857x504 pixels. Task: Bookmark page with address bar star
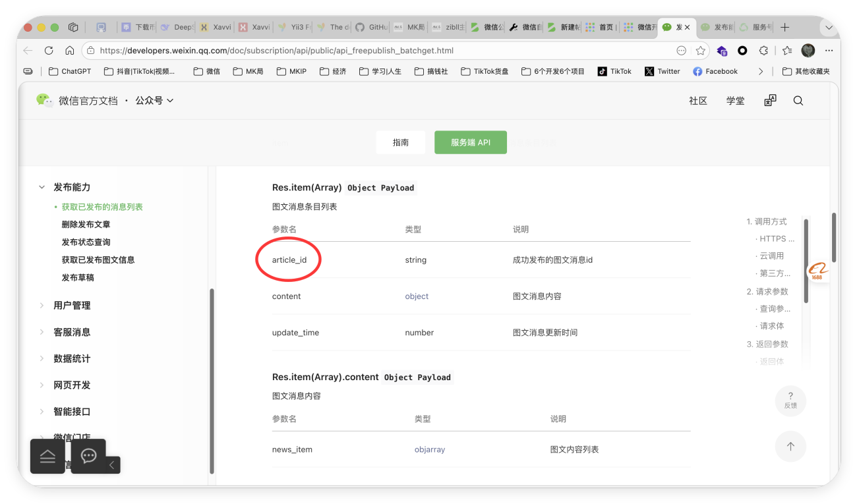coord(701,51)
